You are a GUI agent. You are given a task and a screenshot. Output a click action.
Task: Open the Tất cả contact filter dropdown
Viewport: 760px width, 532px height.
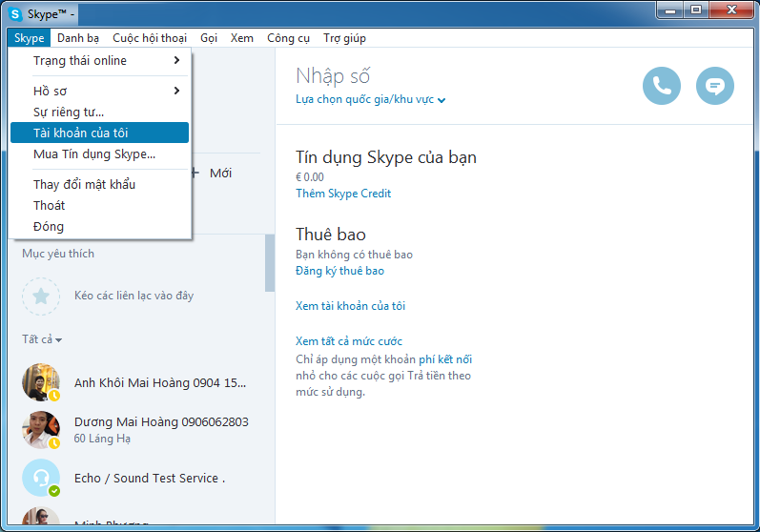[43, 339]
